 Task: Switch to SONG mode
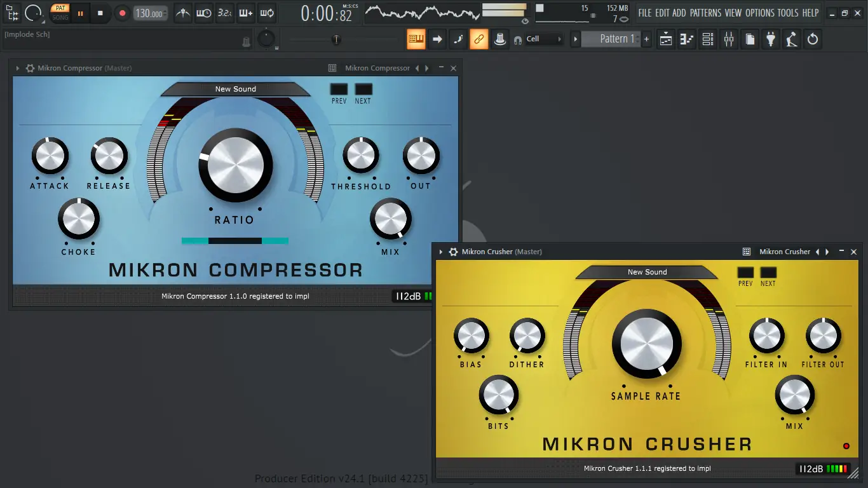click(60, 17)
